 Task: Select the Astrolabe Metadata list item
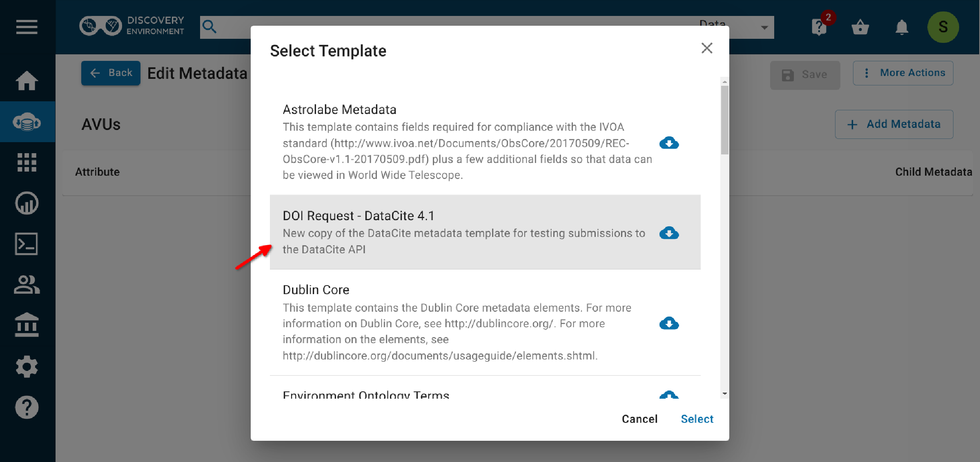pos(485,142)
